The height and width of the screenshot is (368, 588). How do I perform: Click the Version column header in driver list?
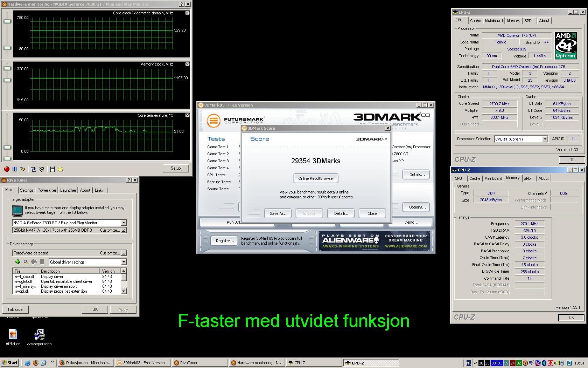click(111, 271)
